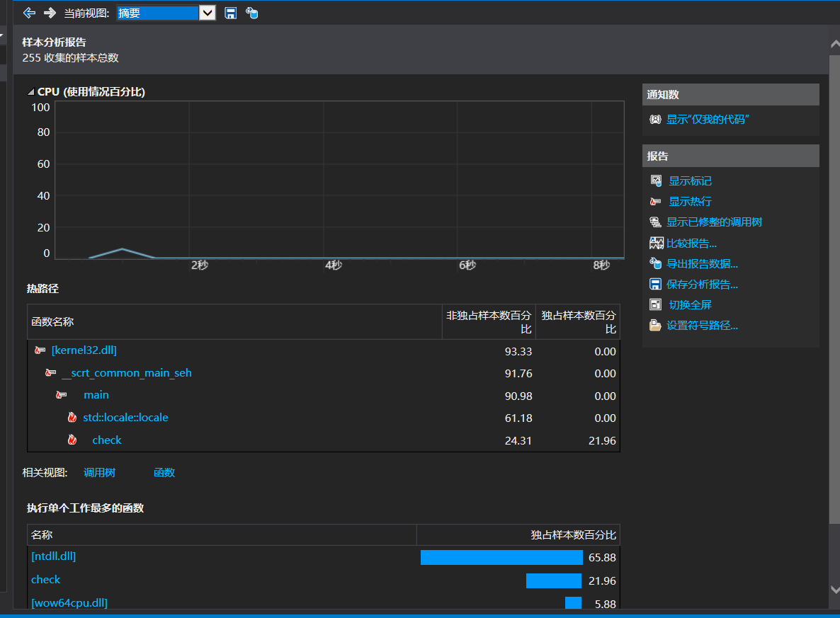Click flame icon beside std::locale::locale
The image size is (840, 618).
(72, 417)
